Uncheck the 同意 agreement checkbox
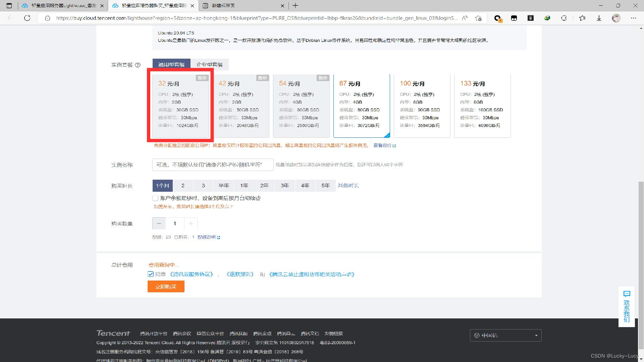The width and height of the screenshot is (644, 362). click(151, 274)
